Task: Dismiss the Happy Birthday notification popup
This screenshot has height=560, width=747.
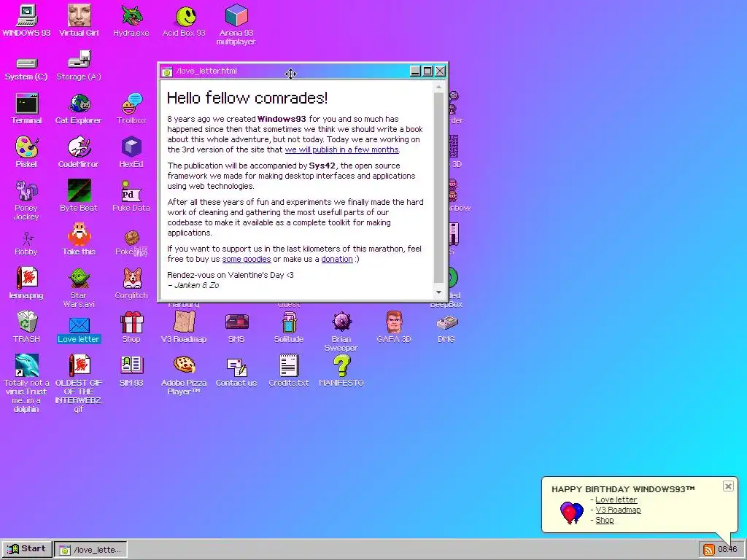Action: tap(728, 486)
